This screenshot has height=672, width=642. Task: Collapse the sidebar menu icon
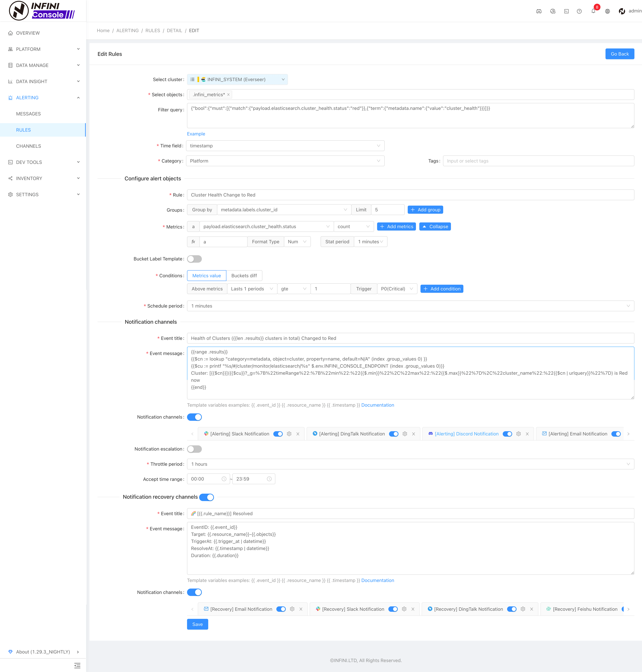(77, 665)
